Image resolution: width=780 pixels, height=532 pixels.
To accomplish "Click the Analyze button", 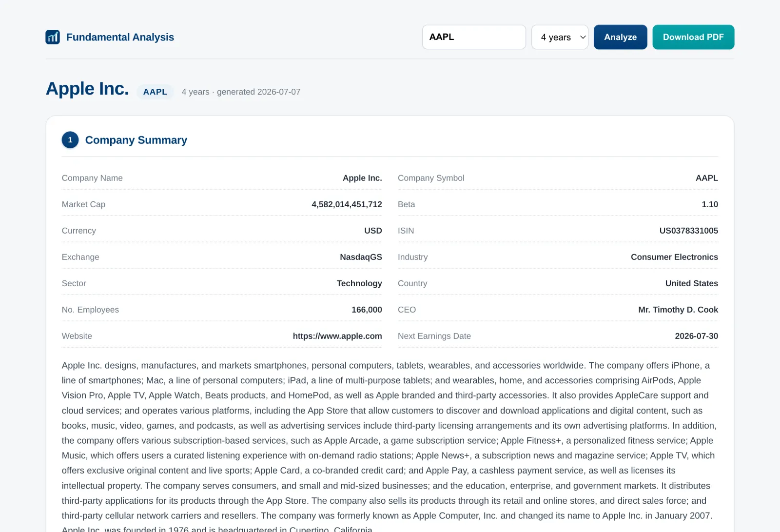I will [x=620, y=37].
